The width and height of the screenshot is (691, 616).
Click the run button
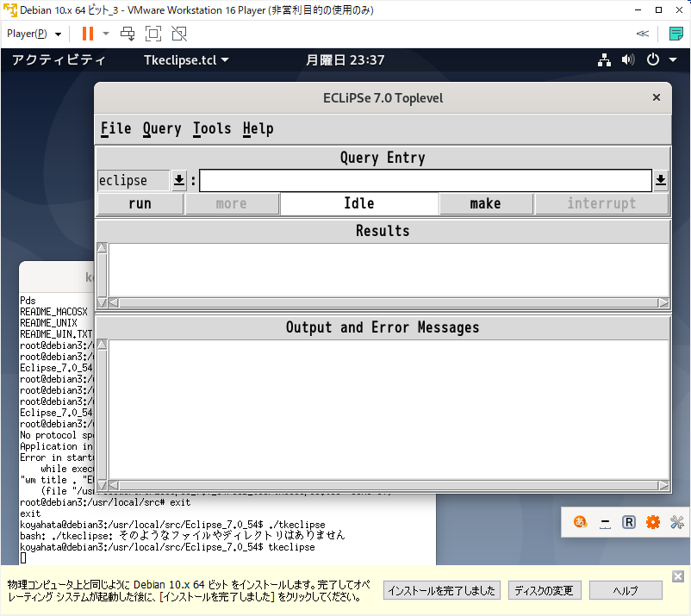click(x=140, y=203)
